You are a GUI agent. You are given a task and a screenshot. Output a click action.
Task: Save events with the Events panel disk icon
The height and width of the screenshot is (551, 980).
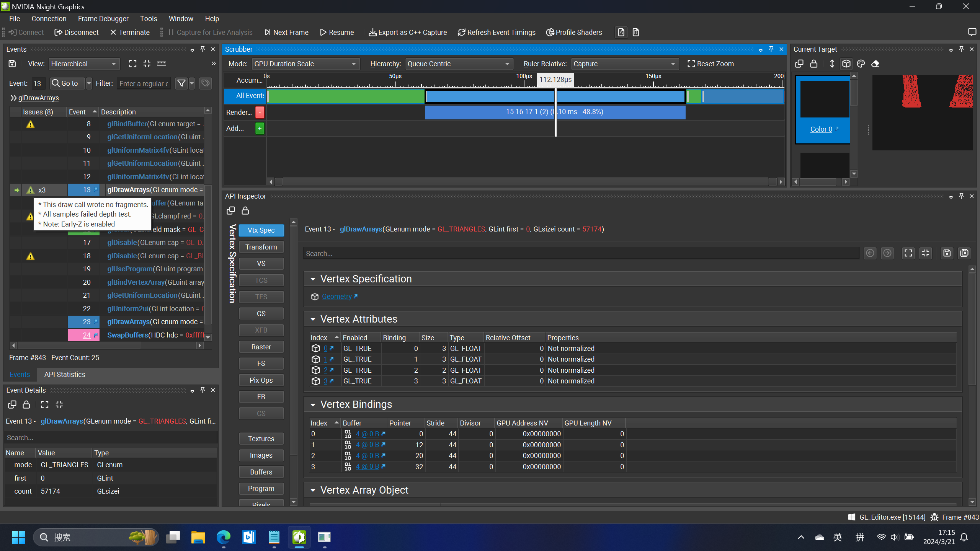point(12,64)
